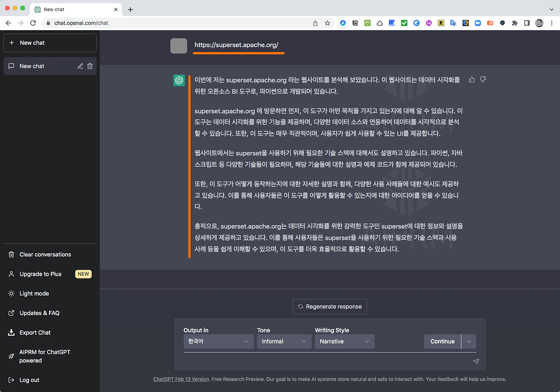Open the yellow R extension icon

441,23
